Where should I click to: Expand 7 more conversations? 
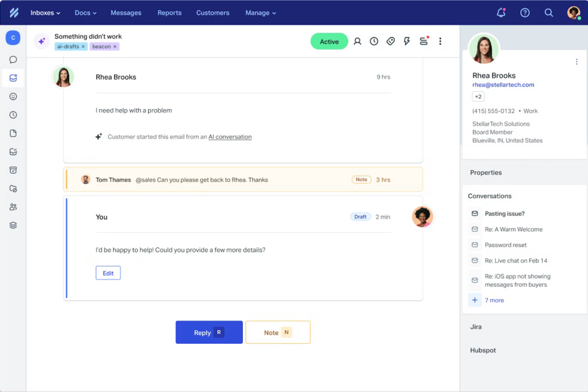coord(494,300)
